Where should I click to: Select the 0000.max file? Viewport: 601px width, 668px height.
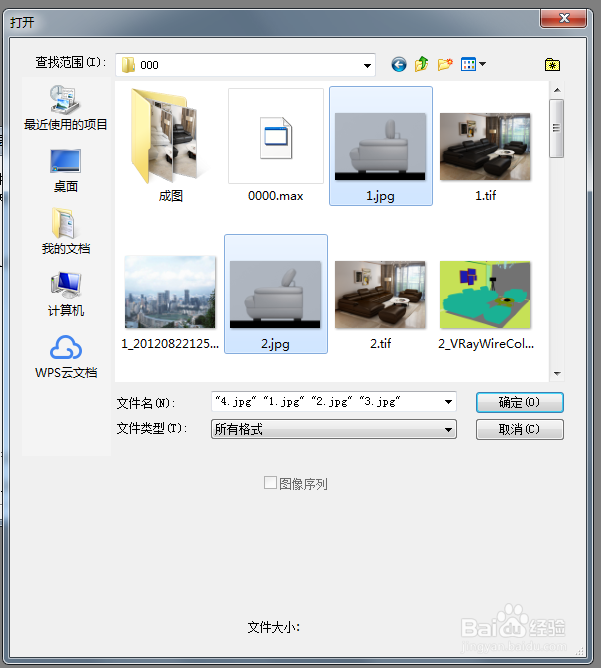(x=276, y=146)
